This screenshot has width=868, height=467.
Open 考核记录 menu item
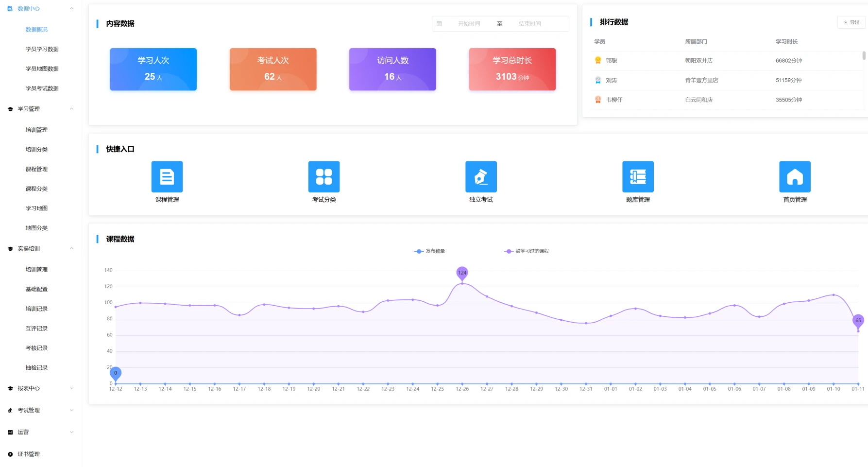[x=36, y=348]
